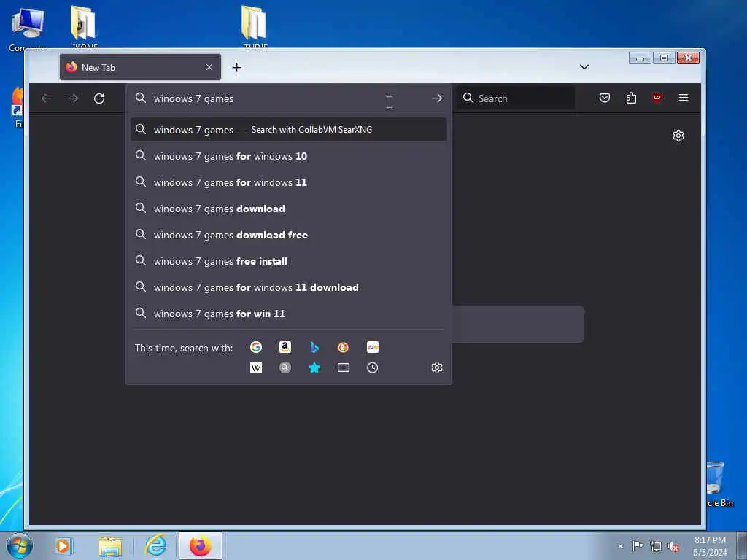
Task: Open the taskbar clock and date
Action: (x=710, y=546)
